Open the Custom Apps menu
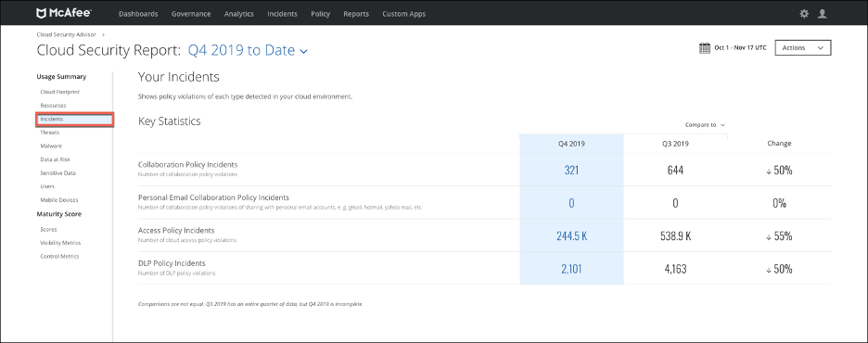The height and width of the screenshot is (343, 868). click(x=403, y=14)
